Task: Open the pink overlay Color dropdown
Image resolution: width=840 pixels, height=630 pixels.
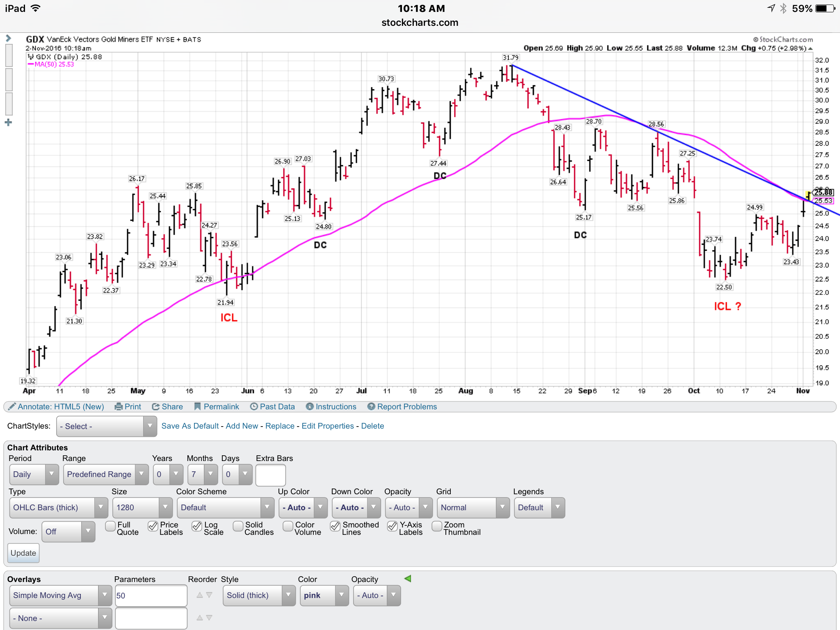Action: click(x=324, y=595)
